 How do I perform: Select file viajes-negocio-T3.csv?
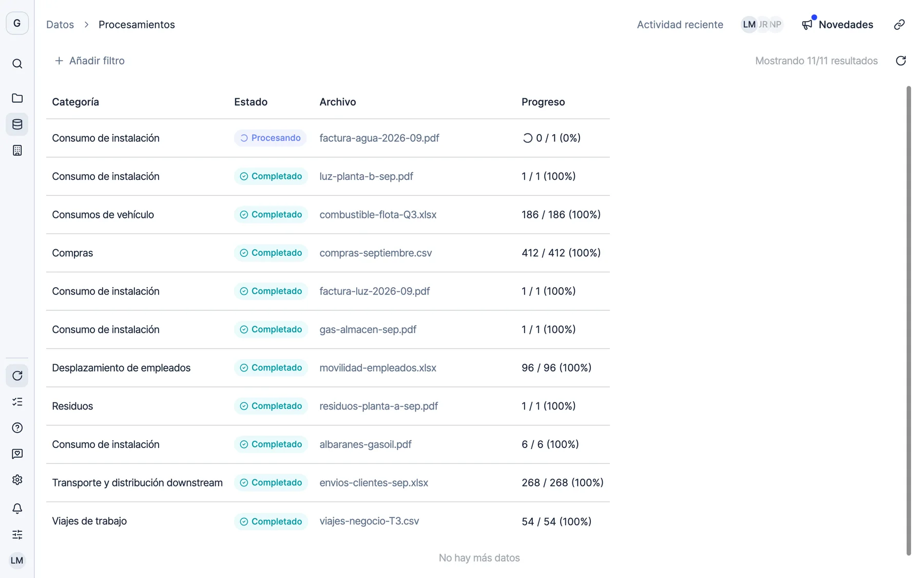point(369,521)
